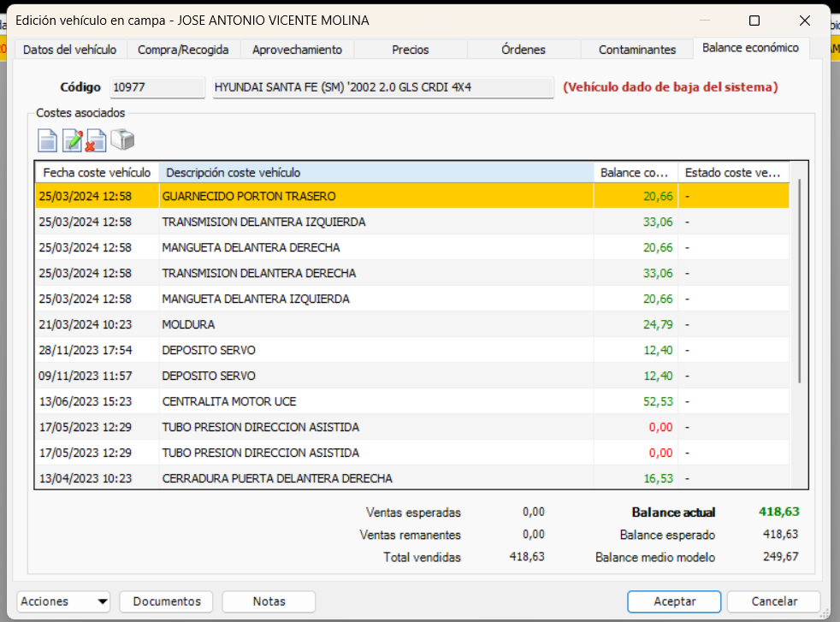840x622 pixels.
Task: Click the new cost document icon
Action: point(47,139)
